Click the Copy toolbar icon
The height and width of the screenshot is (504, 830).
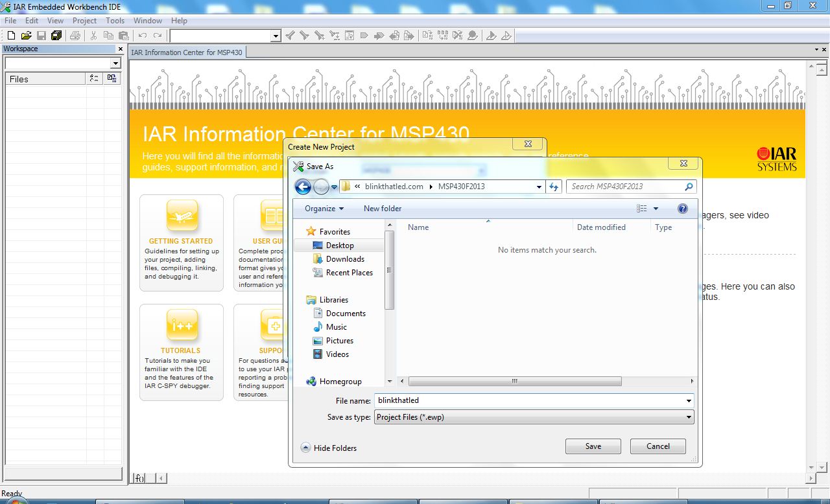pos(108,36)
